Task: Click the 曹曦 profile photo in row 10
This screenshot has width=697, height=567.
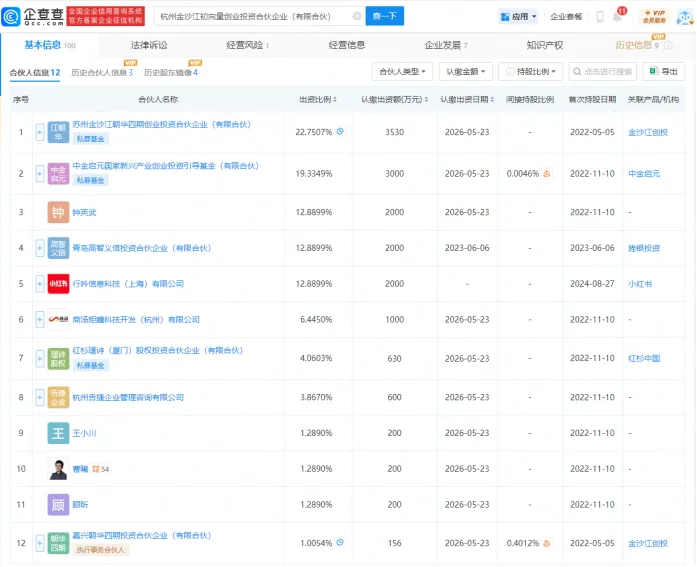Action: 59,468
